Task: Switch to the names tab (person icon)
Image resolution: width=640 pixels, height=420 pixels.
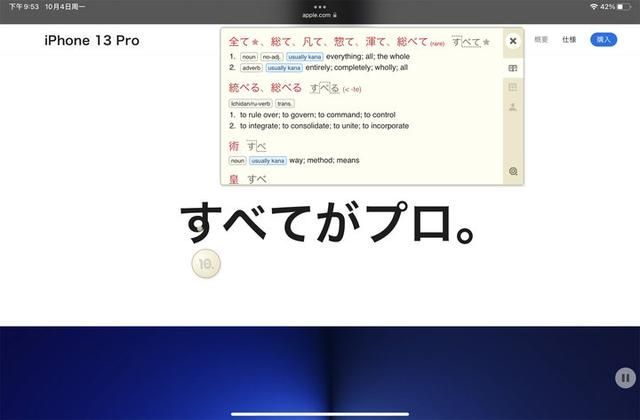Action: (x=513, y=107)
